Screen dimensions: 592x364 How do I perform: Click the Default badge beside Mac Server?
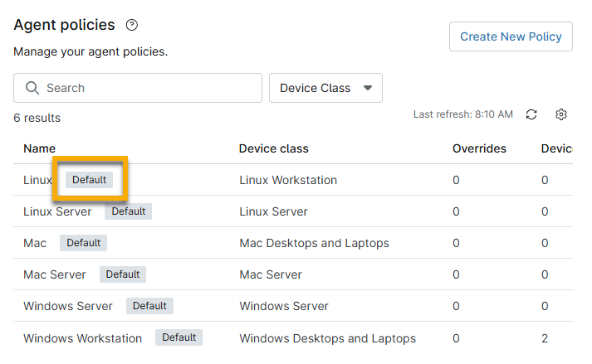coord(123,274)
